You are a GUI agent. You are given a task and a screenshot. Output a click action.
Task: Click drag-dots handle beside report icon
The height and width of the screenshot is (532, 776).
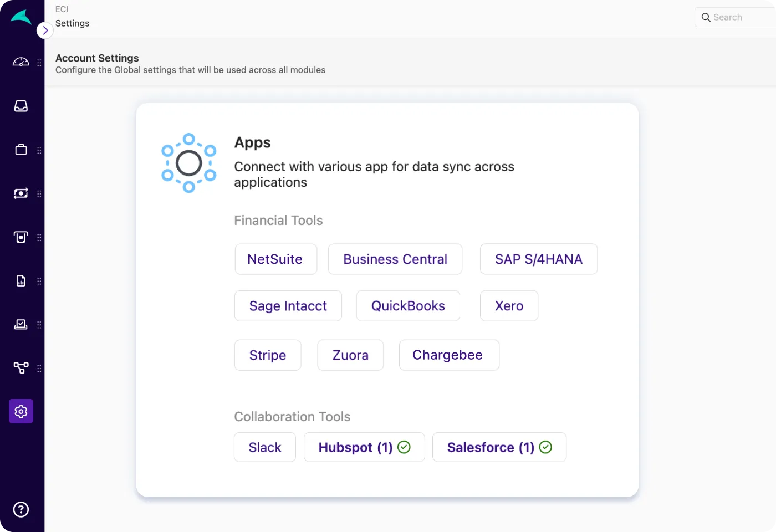pos(39,282)
